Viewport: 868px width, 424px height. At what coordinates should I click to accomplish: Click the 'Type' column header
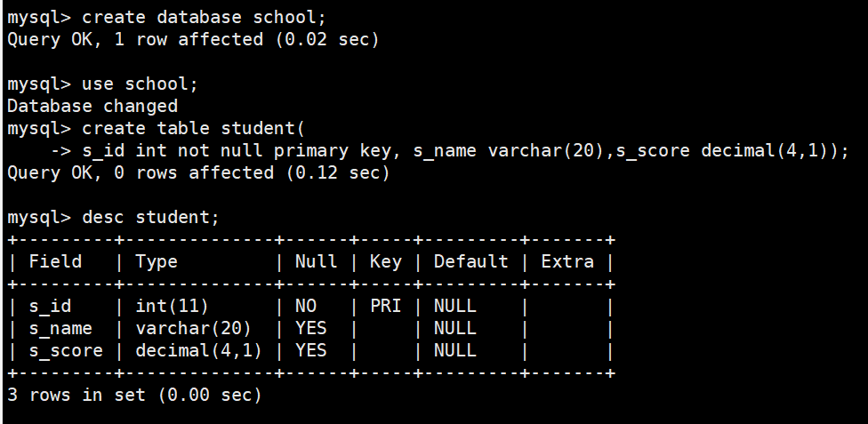(157, 261)
